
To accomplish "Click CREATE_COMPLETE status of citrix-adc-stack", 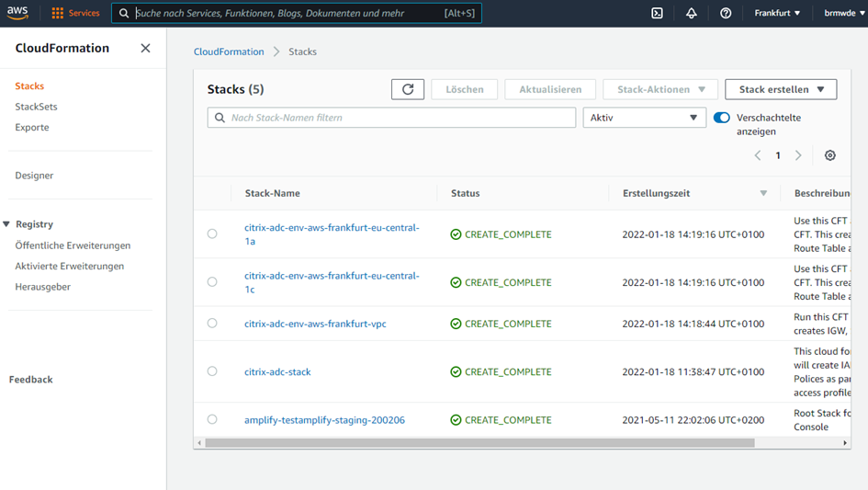I will (501, 372).
